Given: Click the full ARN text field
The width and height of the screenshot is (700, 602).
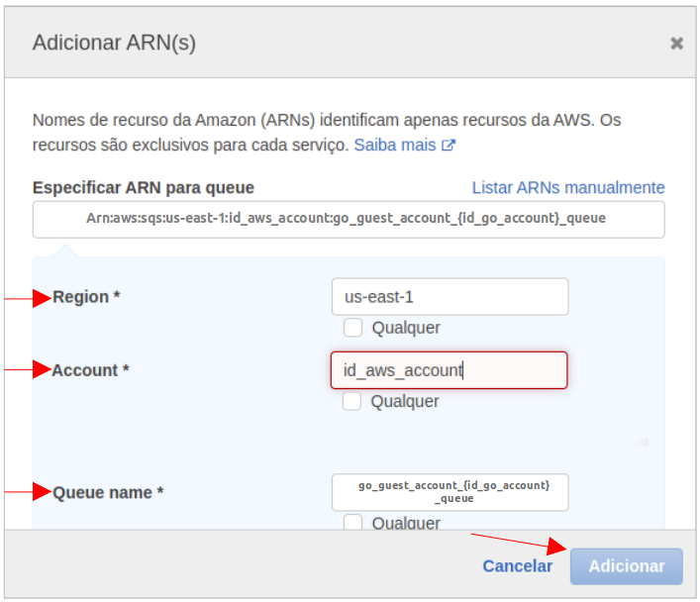Looking at the screenshot, I should coord(349,219).
